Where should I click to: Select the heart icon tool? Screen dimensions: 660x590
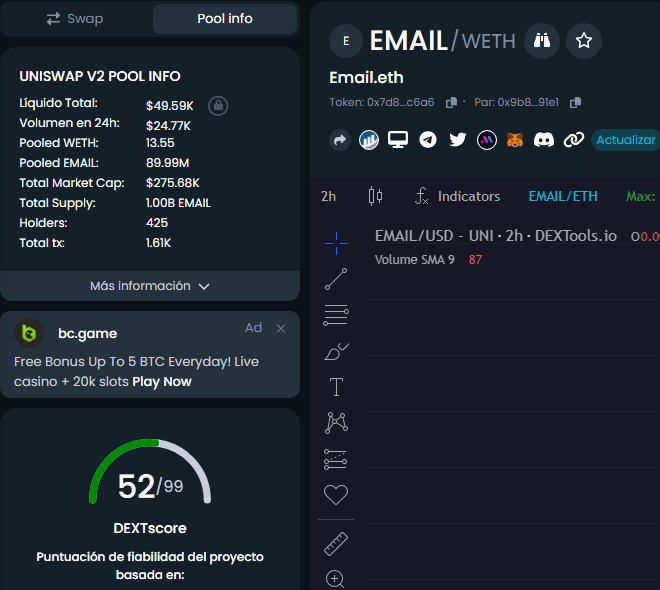336,494
